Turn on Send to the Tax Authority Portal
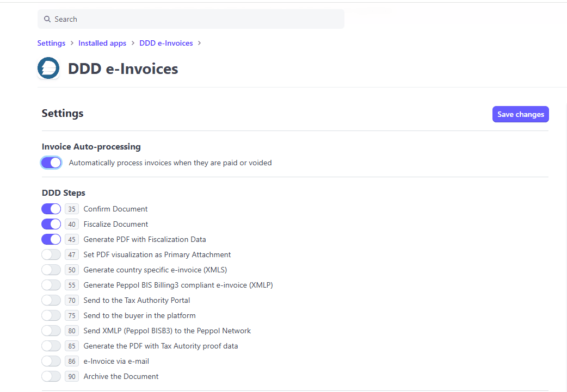Viewport: 567px width, 392px height. click(51, 300)
